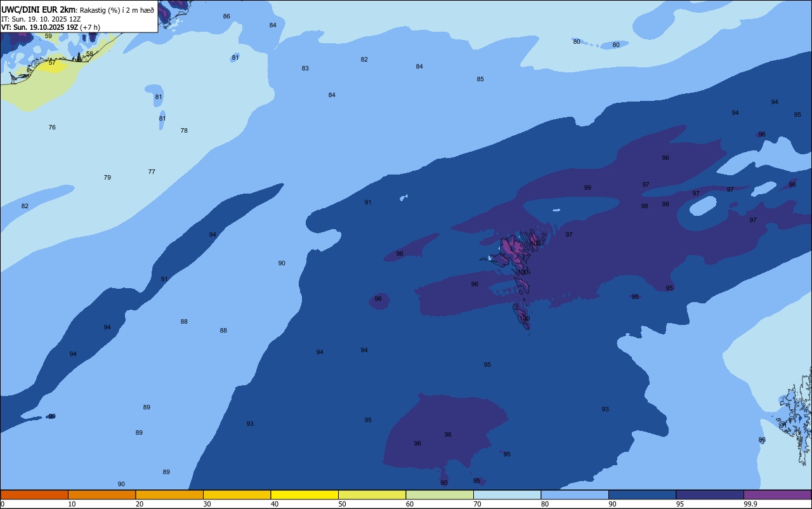Click the legend tick label 50
812x509 pixels.
click(x=342, y=504)
